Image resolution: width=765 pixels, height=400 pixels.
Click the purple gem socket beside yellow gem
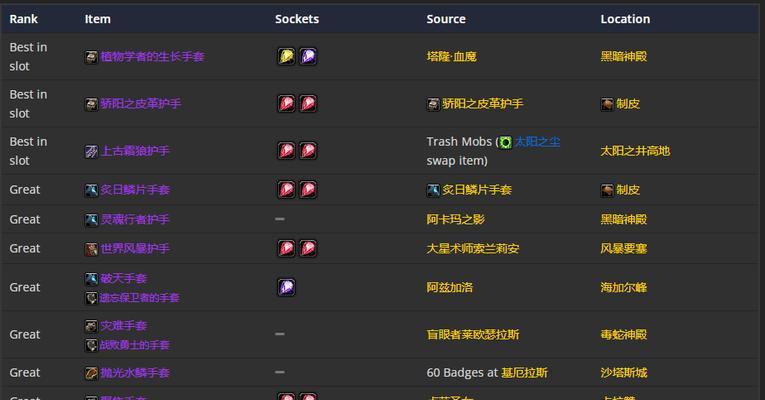coord(308,57)
